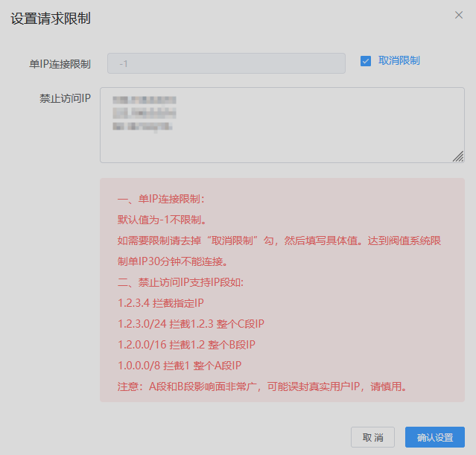Click the text area resize handle

(x=458, y=156)
